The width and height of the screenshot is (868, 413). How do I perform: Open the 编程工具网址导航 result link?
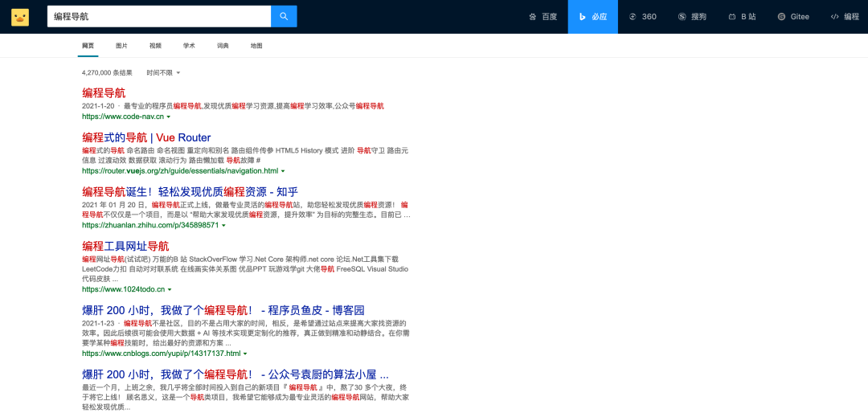coord(125,246)
